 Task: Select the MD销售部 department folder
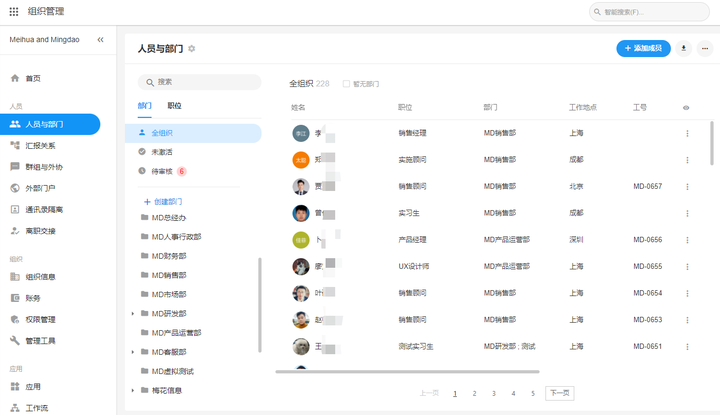click(x=169, y=275)
